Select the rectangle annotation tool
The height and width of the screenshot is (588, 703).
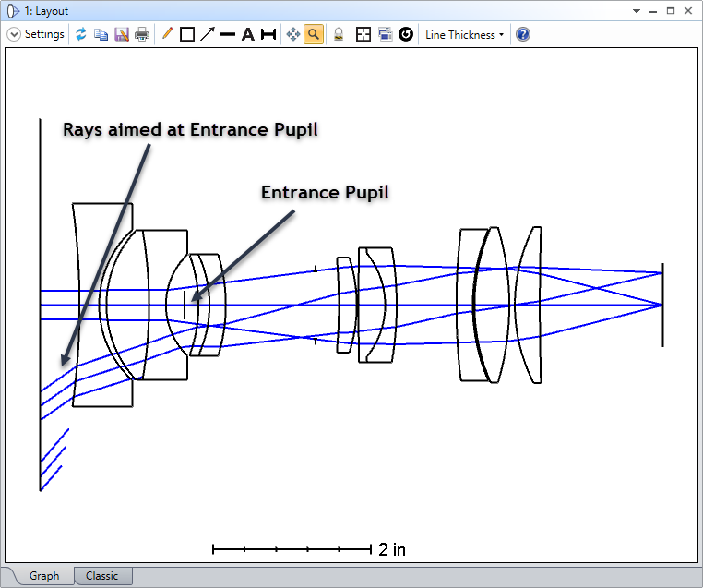click(187, 34)
